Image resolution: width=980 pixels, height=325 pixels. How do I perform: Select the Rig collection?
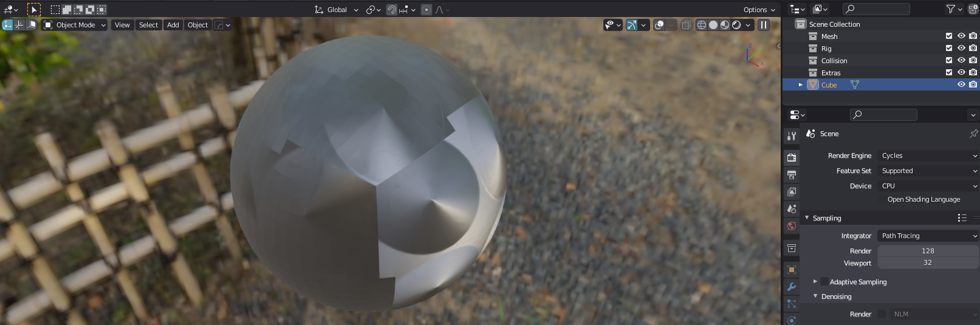point(826,49)
